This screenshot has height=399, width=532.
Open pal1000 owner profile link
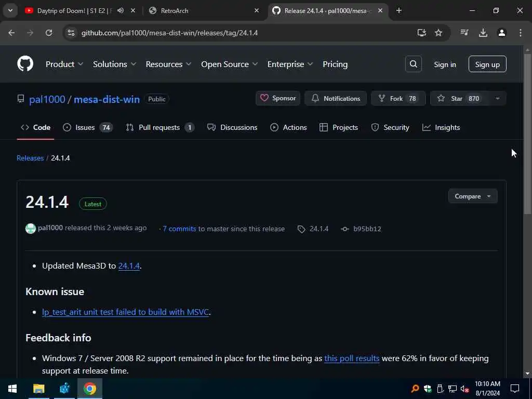[47, 99]
